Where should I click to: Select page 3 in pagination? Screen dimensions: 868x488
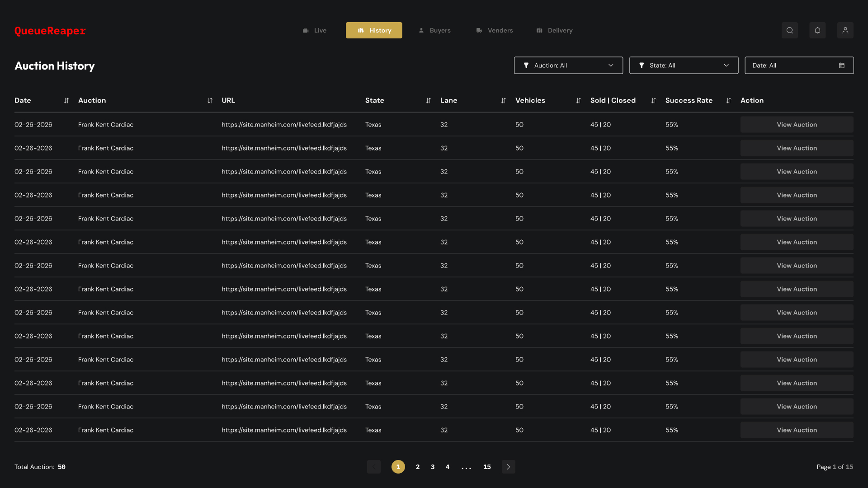[432, 467]
